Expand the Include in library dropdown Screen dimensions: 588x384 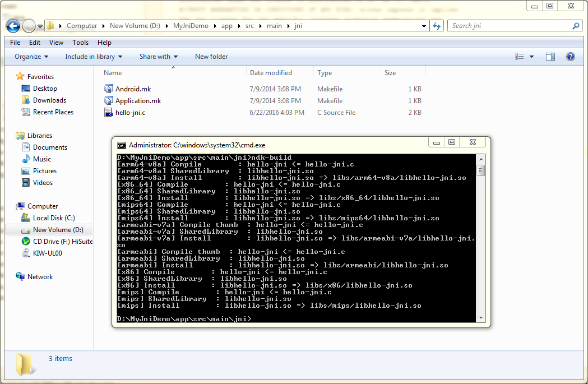pos(94,57)
